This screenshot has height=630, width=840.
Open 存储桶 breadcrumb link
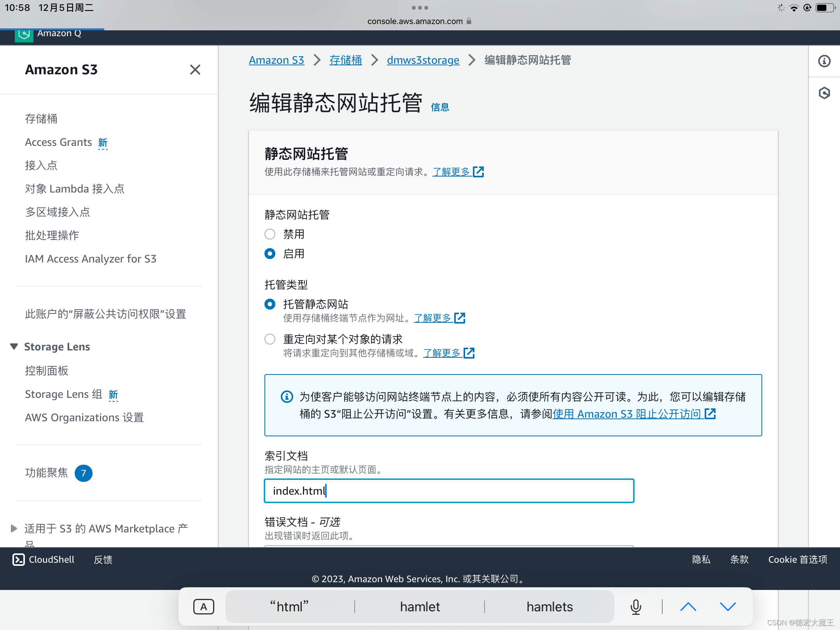click(x=346, y=60)
